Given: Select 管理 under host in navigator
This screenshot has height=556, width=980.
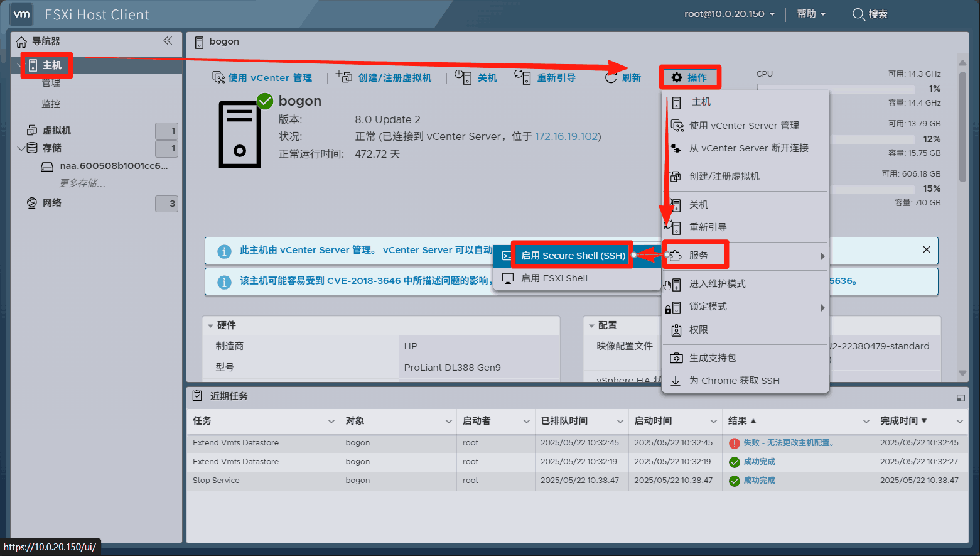Looking at the screenshot, I should pos(51,83).
